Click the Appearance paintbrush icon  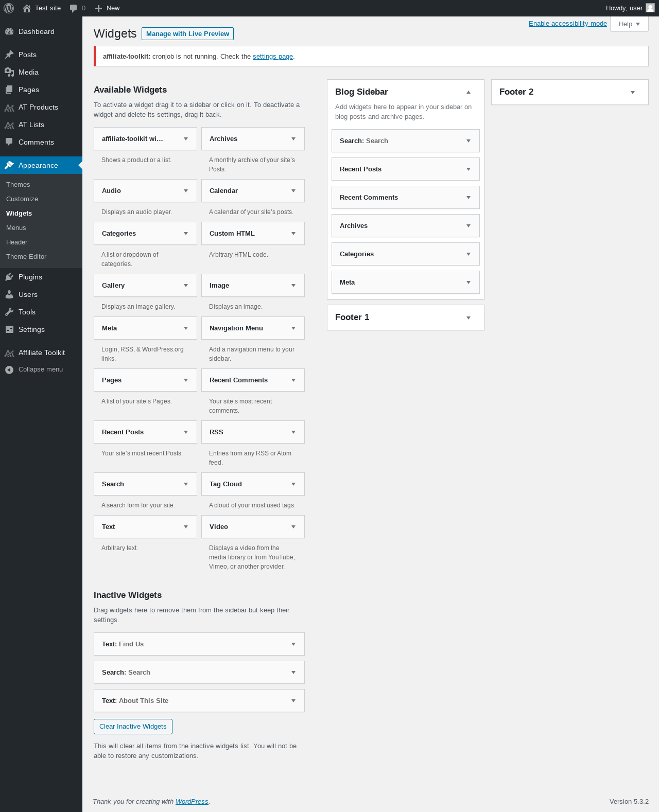(x=9, y=165)
